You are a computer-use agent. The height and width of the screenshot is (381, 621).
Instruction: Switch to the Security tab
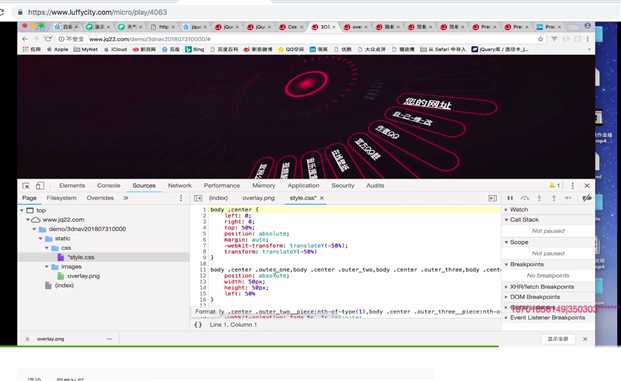pos(343,185)
